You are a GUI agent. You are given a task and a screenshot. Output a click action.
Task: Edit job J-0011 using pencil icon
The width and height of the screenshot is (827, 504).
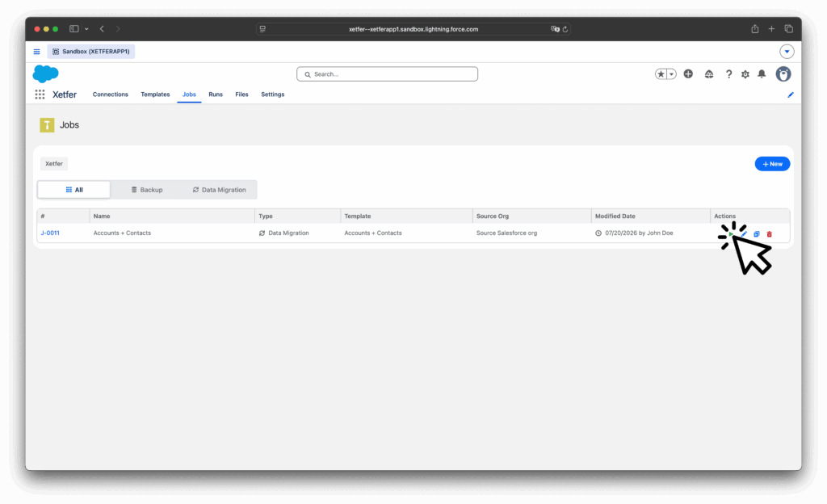coord(744,233)
